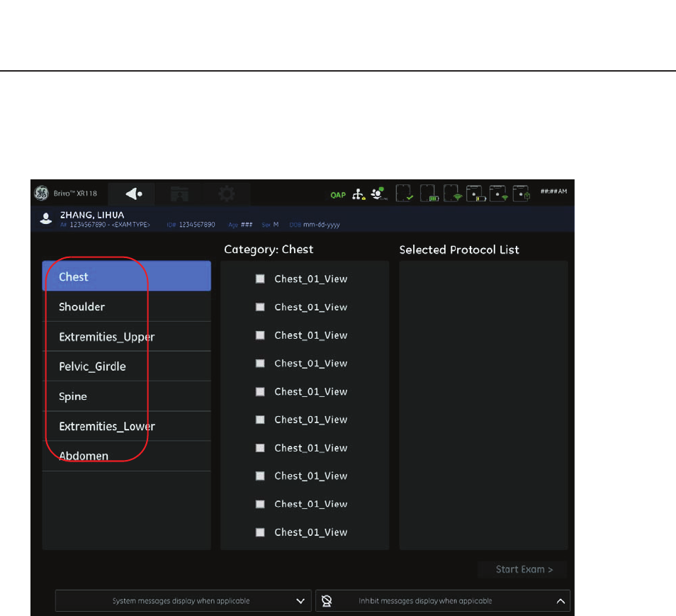
Task: Expand the inhibit messages panel chevron
Action: point(560,601)
